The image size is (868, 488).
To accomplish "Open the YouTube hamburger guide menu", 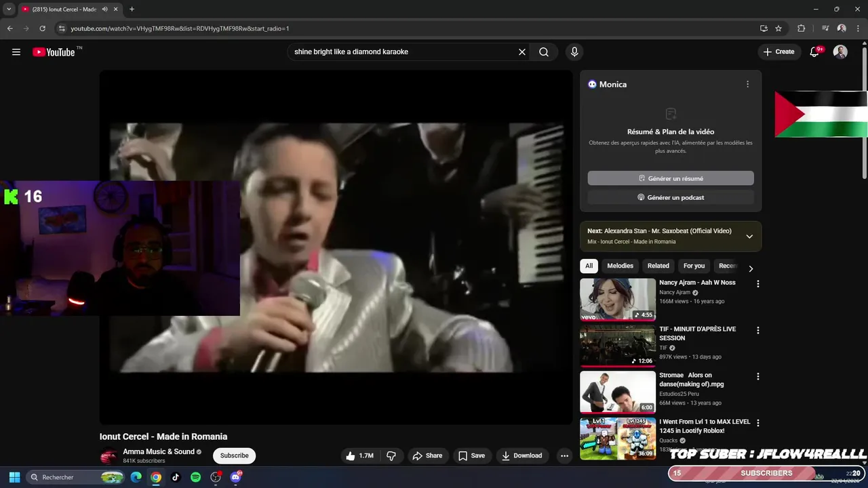I will pyautogui.click(x=16, y=52).
